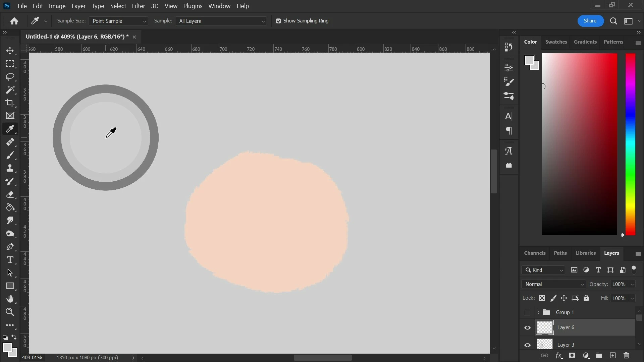The image size is (644, 362).
Task: Create a new layer with plus icon
Action: 613,356
